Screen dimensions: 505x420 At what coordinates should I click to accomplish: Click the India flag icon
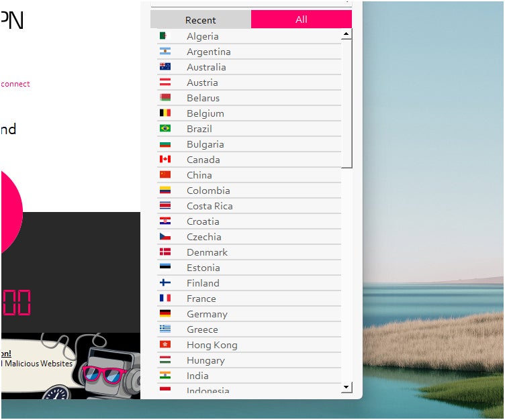coord(165,375)
